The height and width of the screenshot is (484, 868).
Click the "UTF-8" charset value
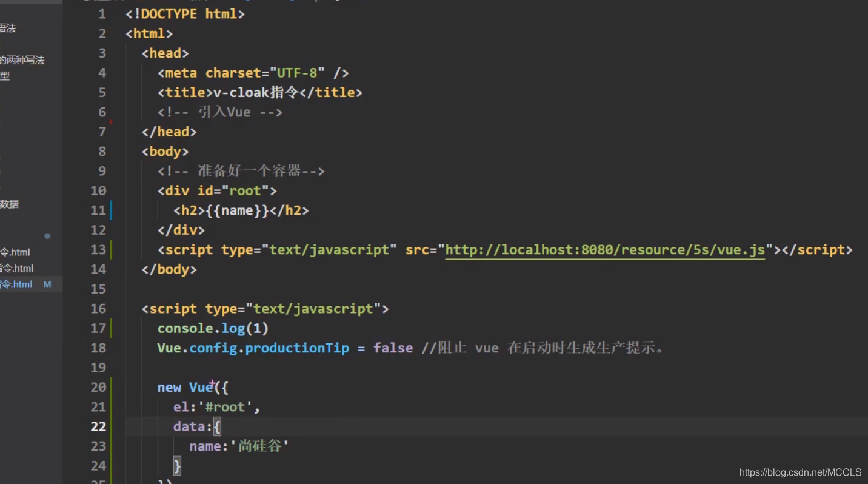point(297,73)
